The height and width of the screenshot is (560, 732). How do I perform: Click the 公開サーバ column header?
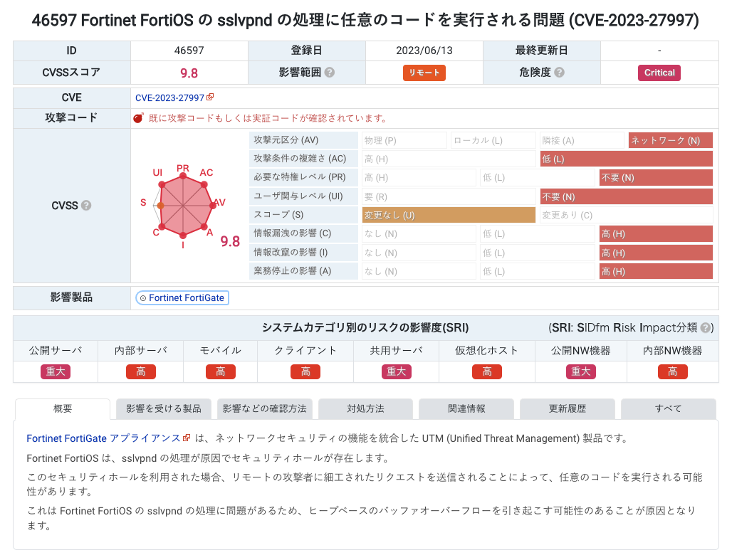coord(56,351)
